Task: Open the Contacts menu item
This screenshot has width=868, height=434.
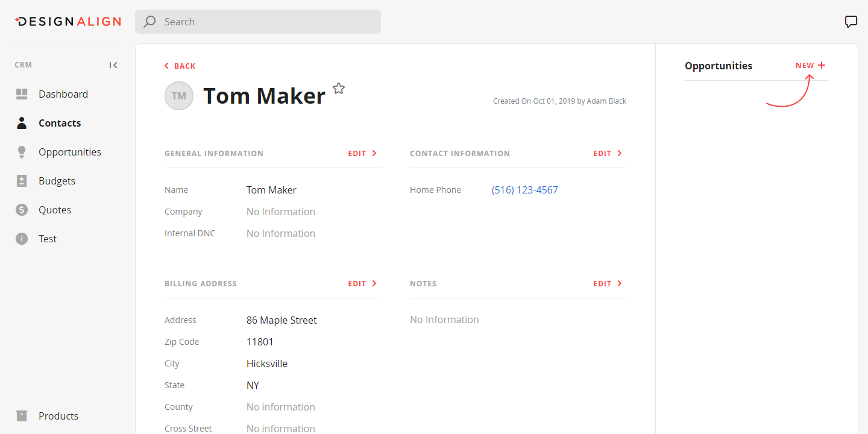Action: 60,123
